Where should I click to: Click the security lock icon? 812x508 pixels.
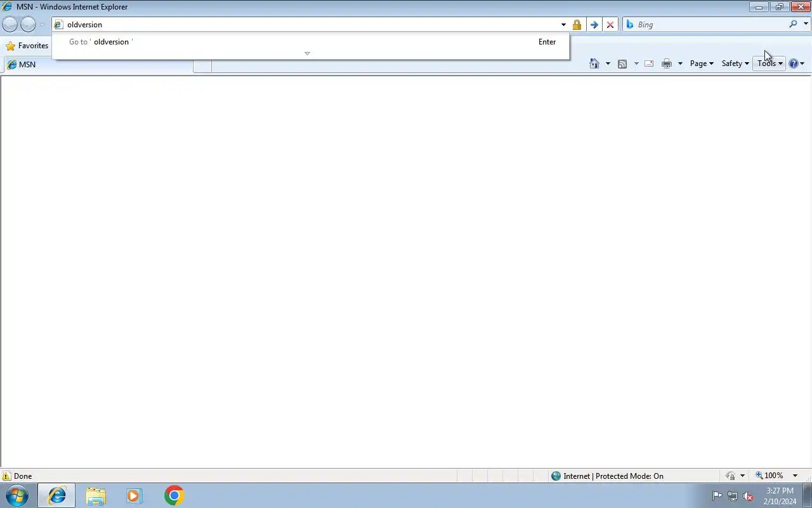[577, 25]
